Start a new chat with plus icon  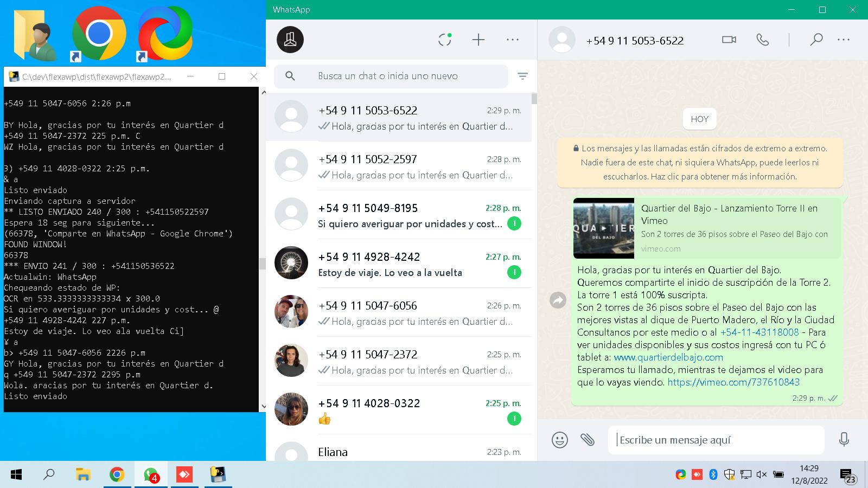478,40
